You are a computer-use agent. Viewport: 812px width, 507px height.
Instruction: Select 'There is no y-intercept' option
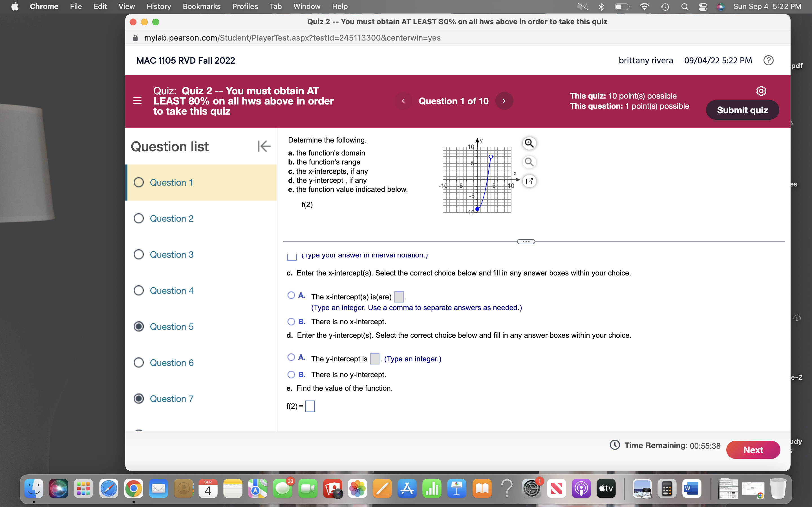click(291, 375)
